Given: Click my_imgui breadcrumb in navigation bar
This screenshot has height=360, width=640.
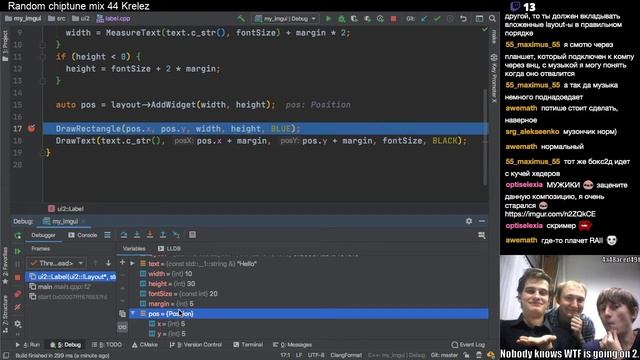Looking at the screenshot, I should click(x=23, y=18).
